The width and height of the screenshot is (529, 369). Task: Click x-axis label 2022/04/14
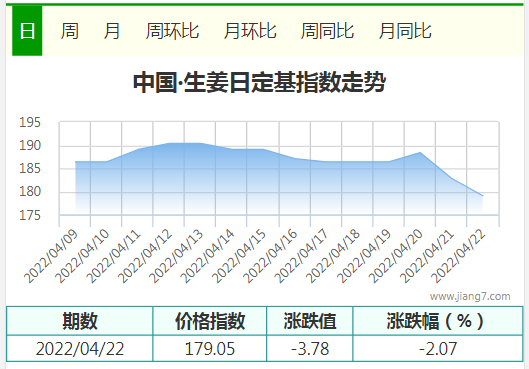(x=207, y=256)
